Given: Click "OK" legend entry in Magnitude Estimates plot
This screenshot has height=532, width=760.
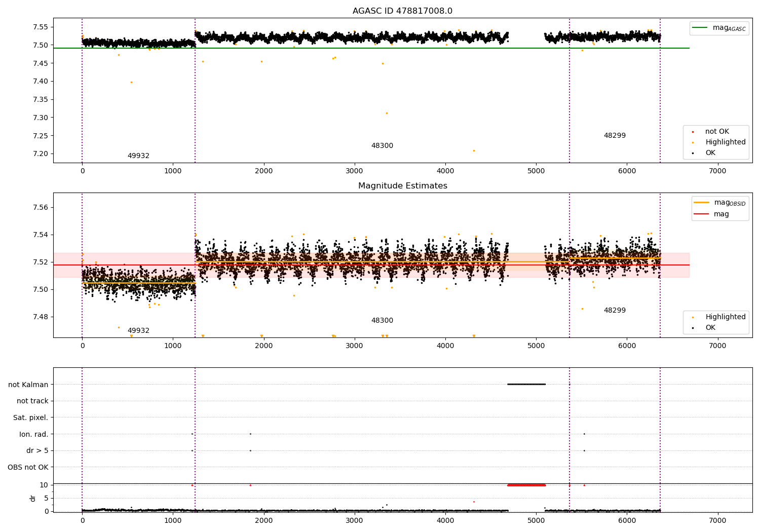Looking at the screenshot, I should pos(710,327).
